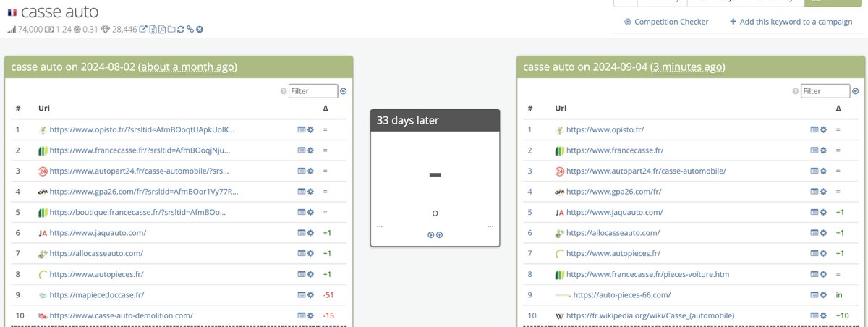The image size is (868, 327).
Task: Open casse-auto-demolition.com link
Action: [121, 315]
